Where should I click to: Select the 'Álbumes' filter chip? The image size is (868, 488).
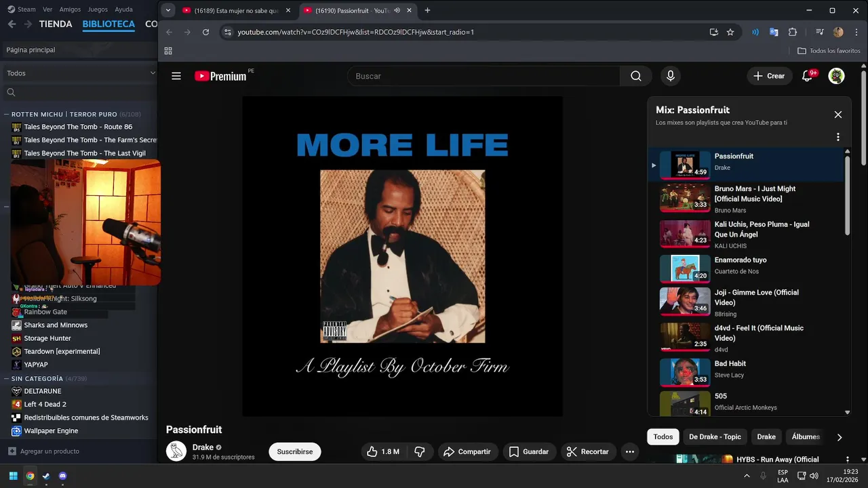coord(806,437)
